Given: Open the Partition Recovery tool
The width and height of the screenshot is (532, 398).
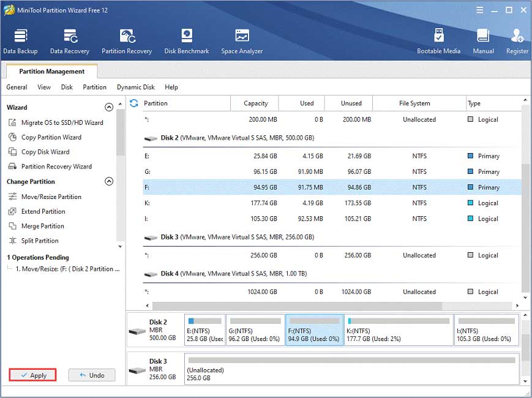Looking at the screenshot, I should pyautogui.click(x=127, y=42).
